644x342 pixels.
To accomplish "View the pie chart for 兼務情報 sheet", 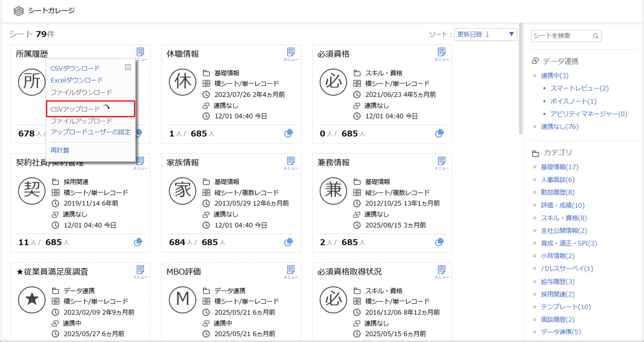I will (x=439, y=242).
